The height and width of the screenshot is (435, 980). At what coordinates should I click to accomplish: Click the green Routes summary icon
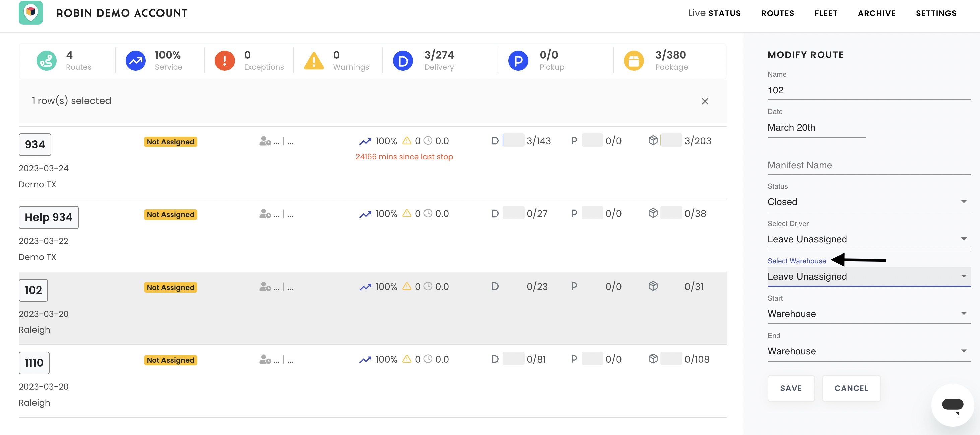pos(47,61)
